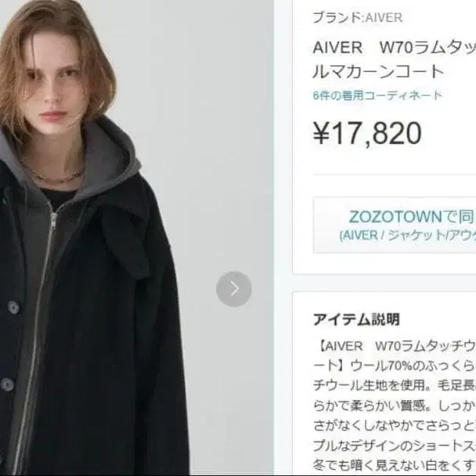
Task: Click the プルなデザインのショート description line
Action: (395, 445)
